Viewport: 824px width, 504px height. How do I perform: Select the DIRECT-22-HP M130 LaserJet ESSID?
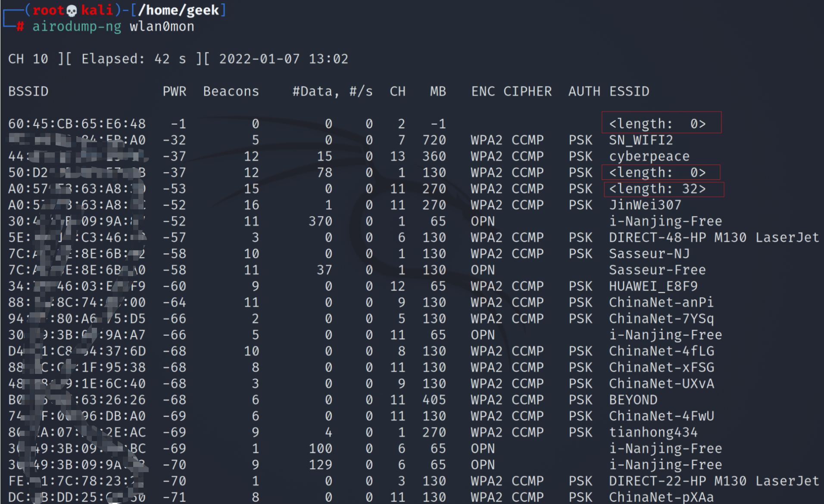point(714,481)
